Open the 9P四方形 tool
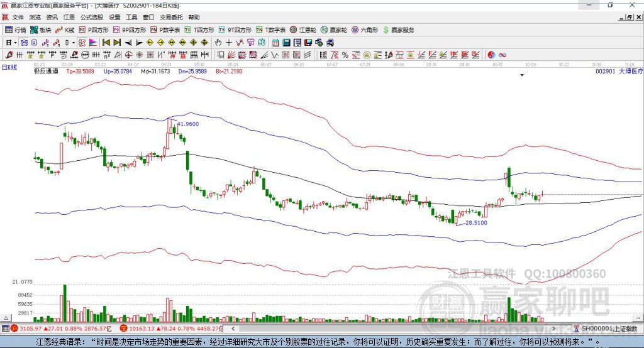 (130, 30)
